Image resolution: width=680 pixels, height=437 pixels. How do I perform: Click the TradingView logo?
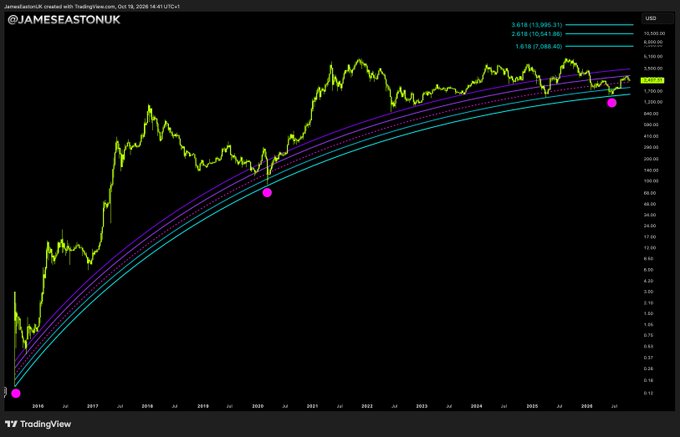click(38, 424)
